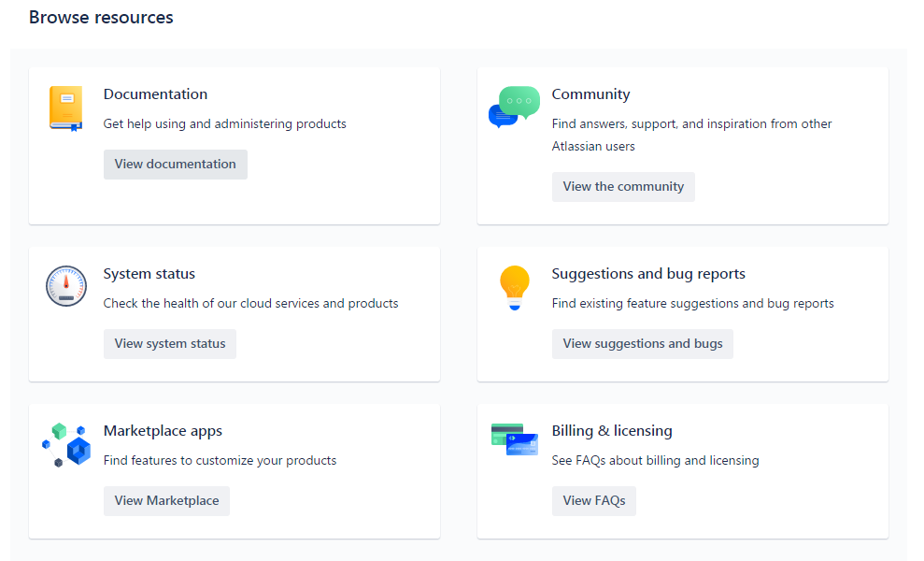The width and height of the screenshot is (924, 561).
Task: Click the billing FAQs description text
Action: click(x=655, y=461)
